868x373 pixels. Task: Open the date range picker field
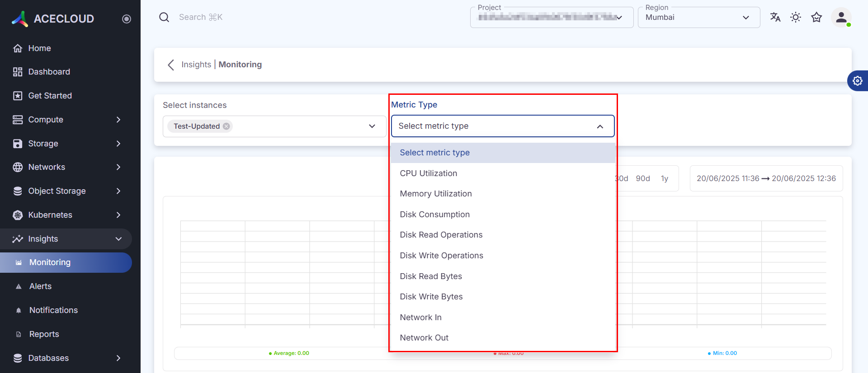[x=766, y=178]
